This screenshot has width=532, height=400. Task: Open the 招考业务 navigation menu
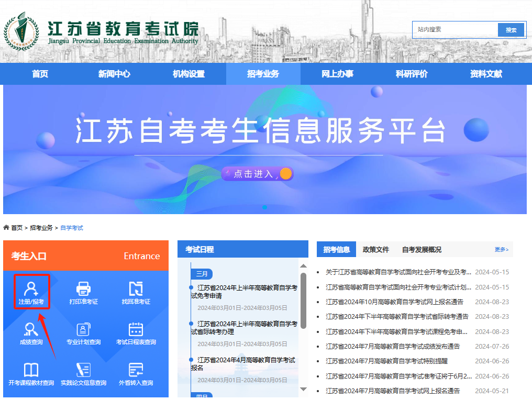click(263, 74)
